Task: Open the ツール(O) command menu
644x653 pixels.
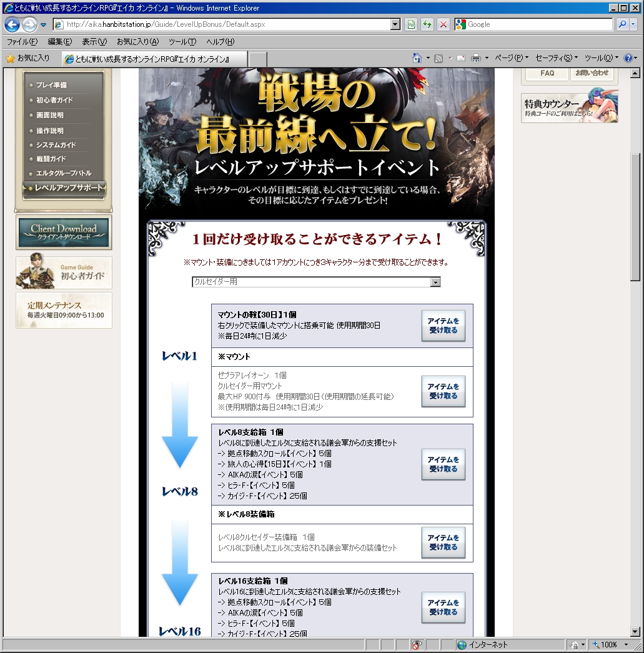Action: [x=602, y=58]
